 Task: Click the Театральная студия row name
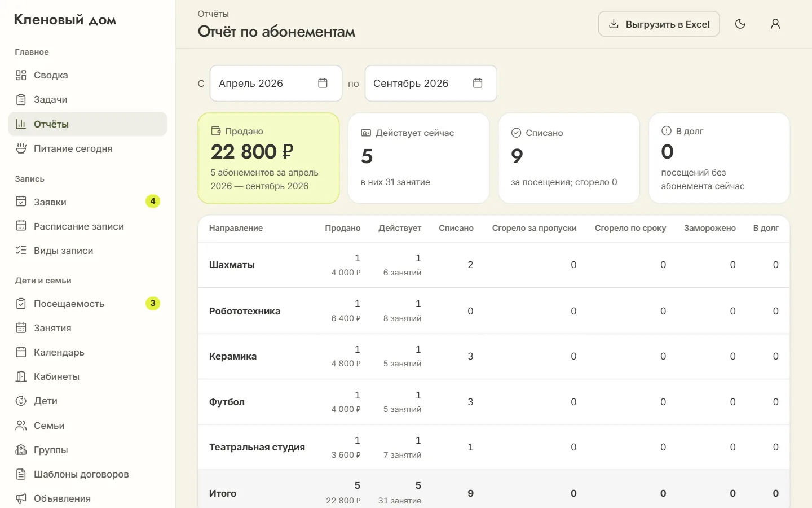click(x=257, y=447)
